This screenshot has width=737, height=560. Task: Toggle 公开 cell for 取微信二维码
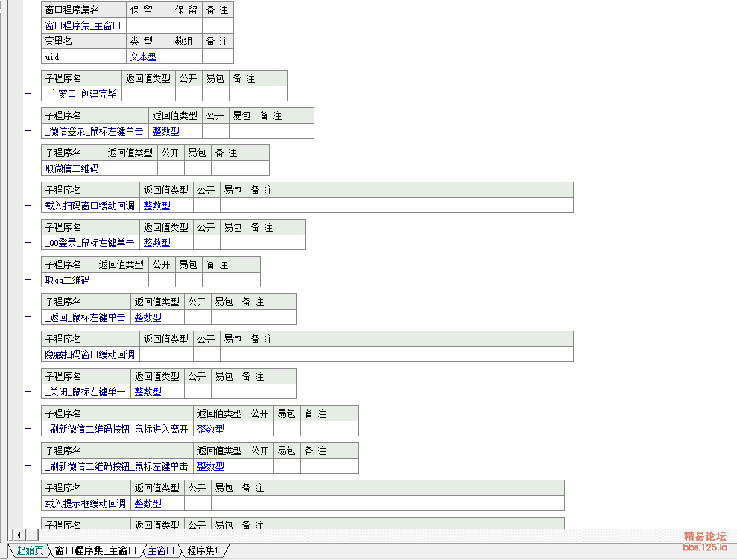(171, 168)
